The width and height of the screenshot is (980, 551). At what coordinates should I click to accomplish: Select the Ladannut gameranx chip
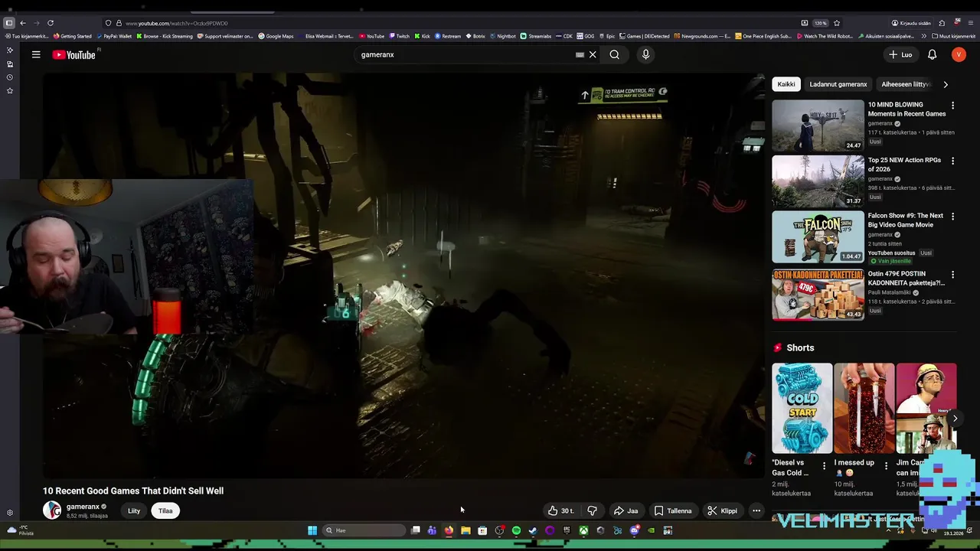[x=838, y=84]
